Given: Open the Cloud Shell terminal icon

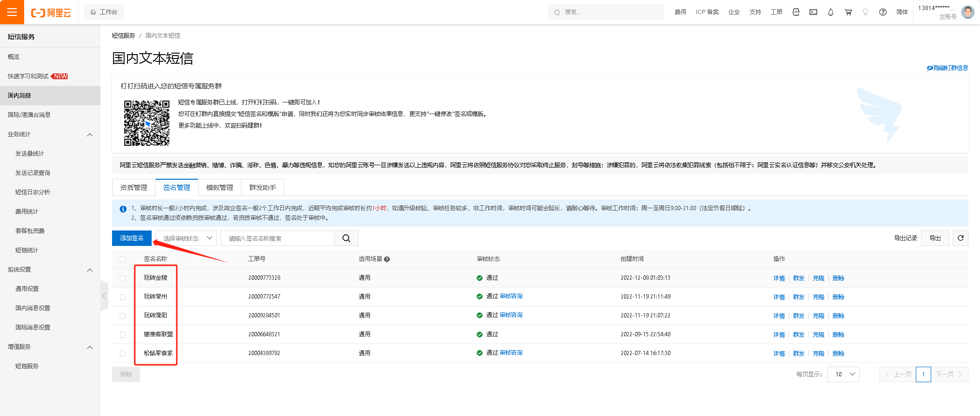Looking at the screenshot, I should click(x=813, y=12).
